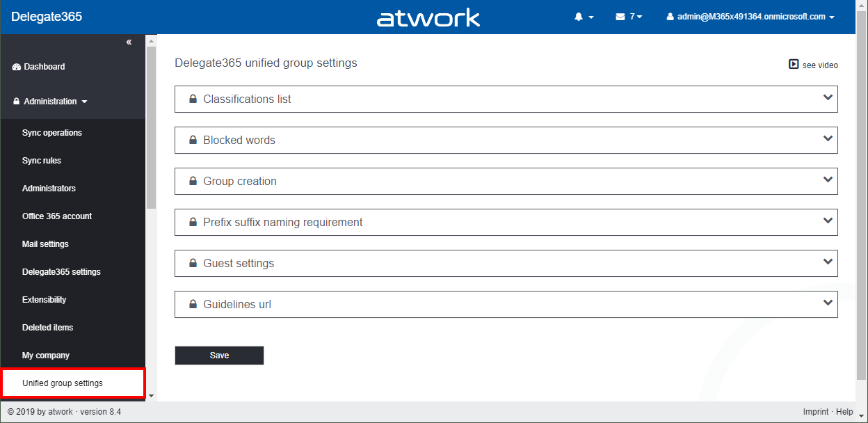Click the sidebar scrollbar down arrow

151,396
